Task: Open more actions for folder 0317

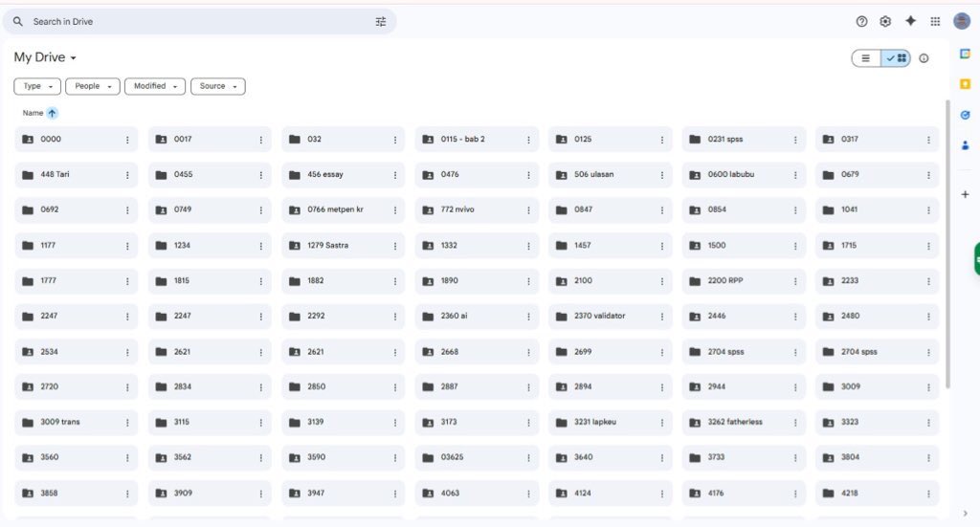Action: 928,140
